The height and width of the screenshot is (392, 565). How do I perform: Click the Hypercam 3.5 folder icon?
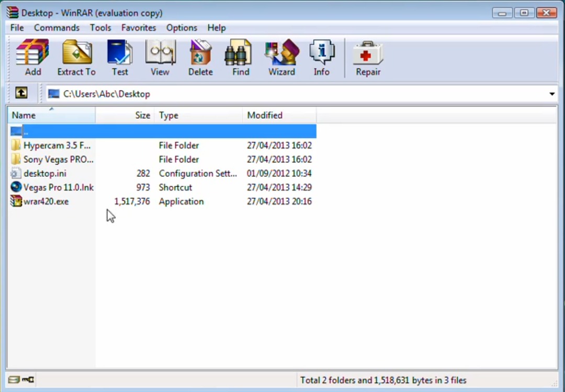pyautogui.click(x=16, y=145)
